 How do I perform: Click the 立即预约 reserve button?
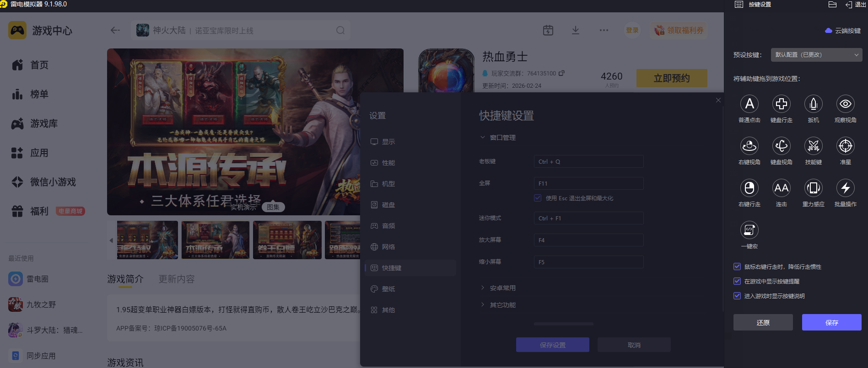672,78
